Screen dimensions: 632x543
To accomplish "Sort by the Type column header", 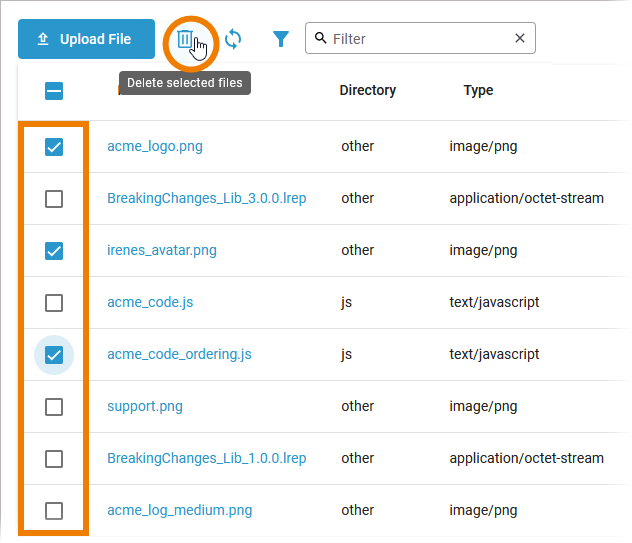I will (478, 91).
